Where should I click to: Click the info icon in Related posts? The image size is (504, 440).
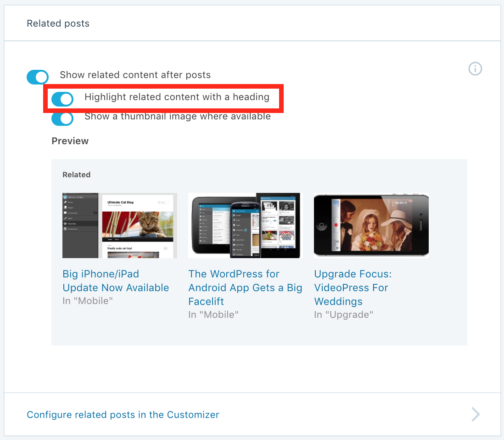pos(475,69)
